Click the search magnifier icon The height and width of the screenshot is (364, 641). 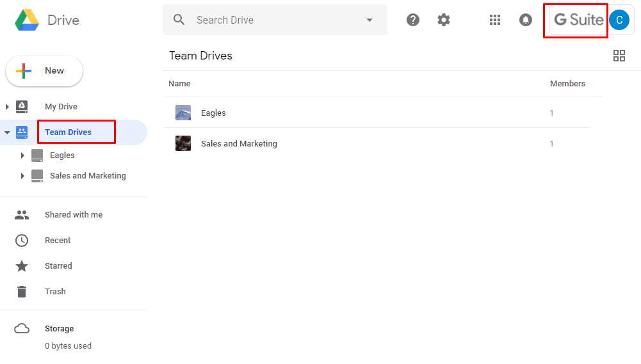[179, 20]
